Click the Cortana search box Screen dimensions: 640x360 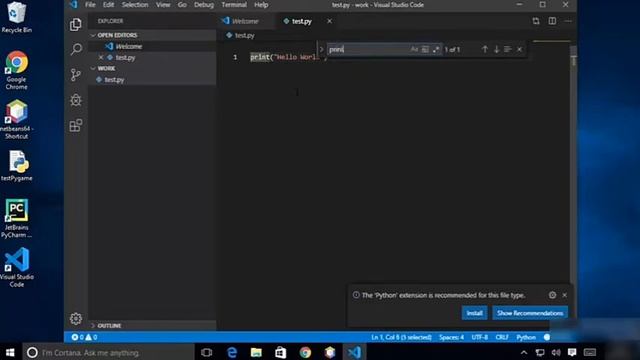pos(109,352)
